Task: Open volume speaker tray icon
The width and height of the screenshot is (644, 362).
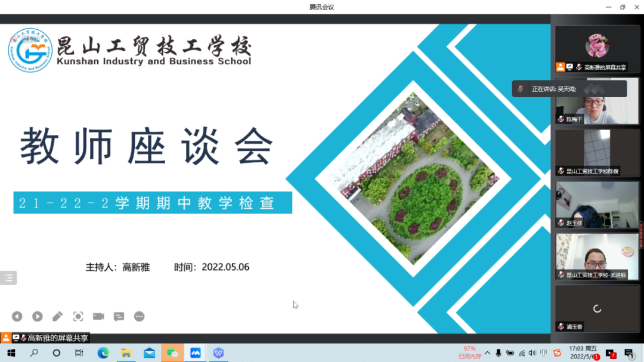Action: 532,353
